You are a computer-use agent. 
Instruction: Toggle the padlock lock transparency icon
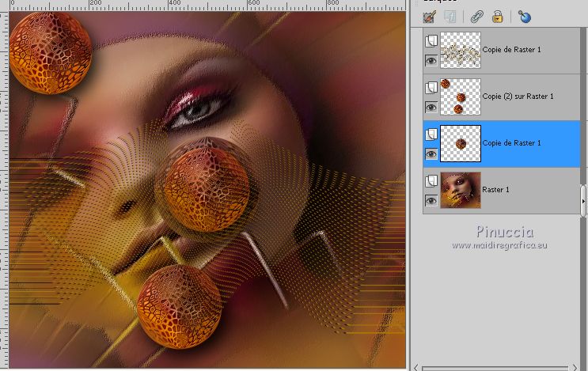[497, 17]
